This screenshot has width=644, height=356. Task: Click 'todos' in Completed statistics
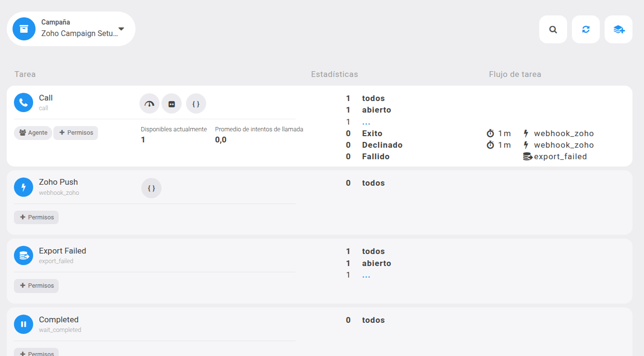pos(373,320)
